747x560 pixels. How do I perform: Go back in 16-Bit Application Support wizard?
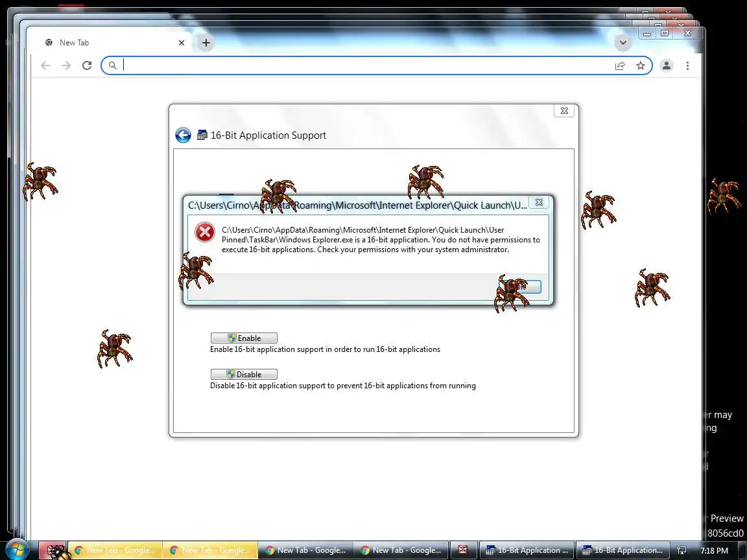184,135
